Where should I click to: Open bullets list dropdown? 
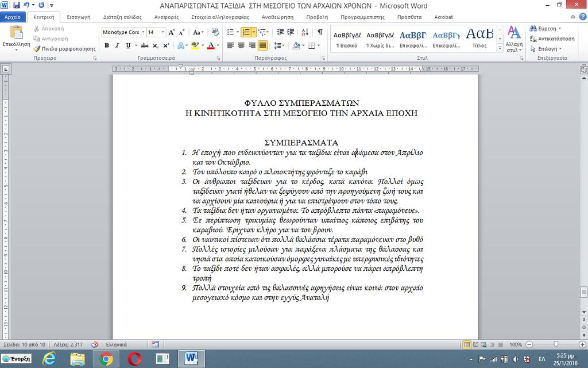click(x=237, y=32)
